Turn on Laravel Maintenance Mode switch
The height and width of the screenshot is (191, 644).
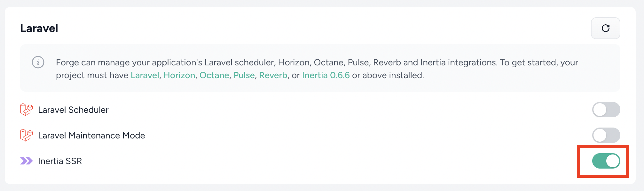click(x=606, y=135)
